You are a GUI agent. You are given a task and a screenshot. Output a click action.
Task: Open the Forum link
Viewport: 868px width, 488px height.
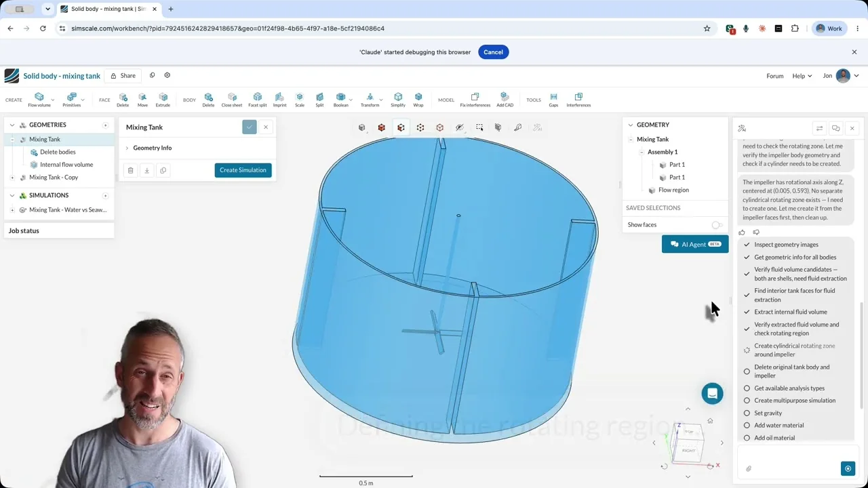775,76
